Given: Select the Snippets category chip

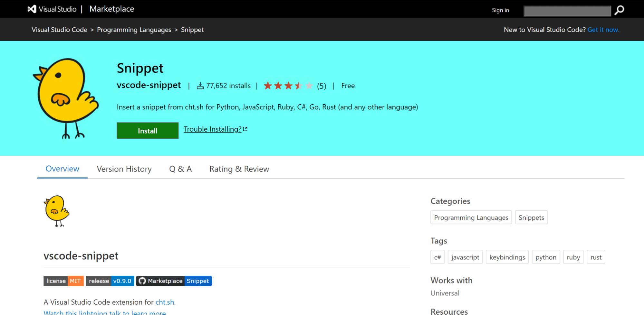Looking at the screenshot, I should tap(531, 218).
